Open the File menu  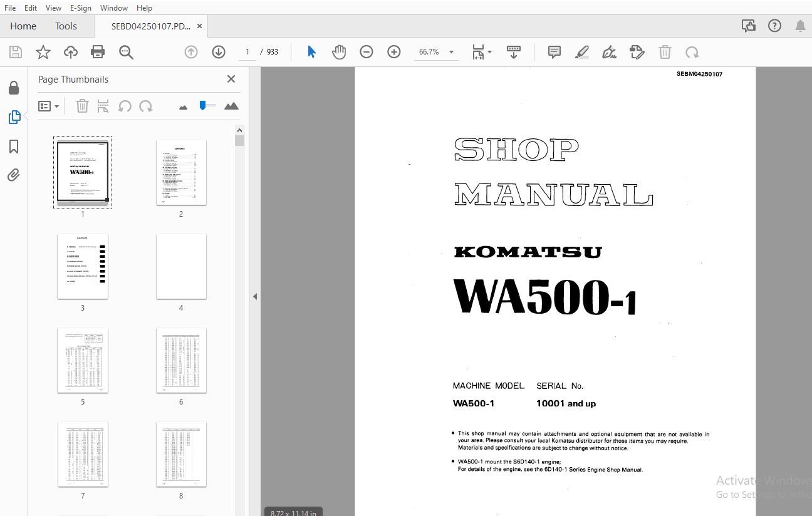(x=9, y=8)
